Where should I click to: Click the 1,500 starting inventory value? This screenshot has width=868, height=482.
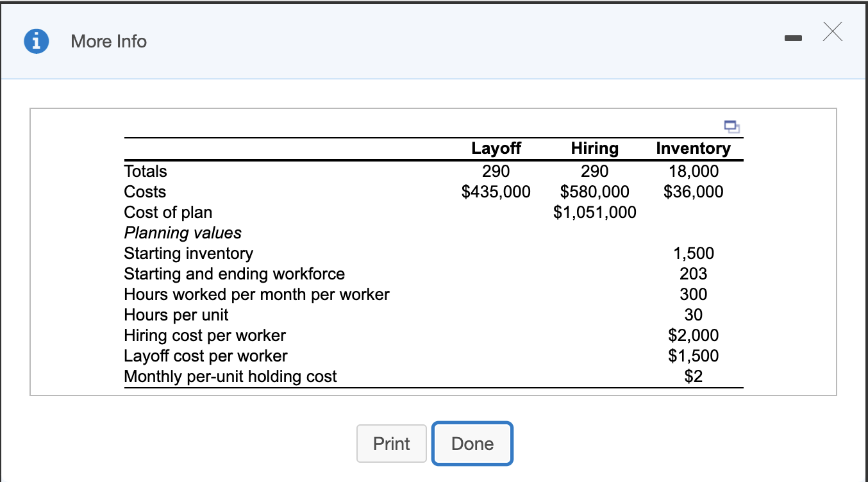coord(694,253)
